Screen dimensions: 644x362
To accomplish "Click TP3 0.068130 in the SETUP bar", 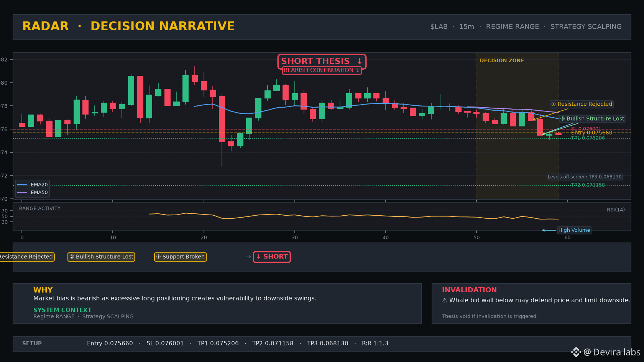I will click(x=328, y=344).
